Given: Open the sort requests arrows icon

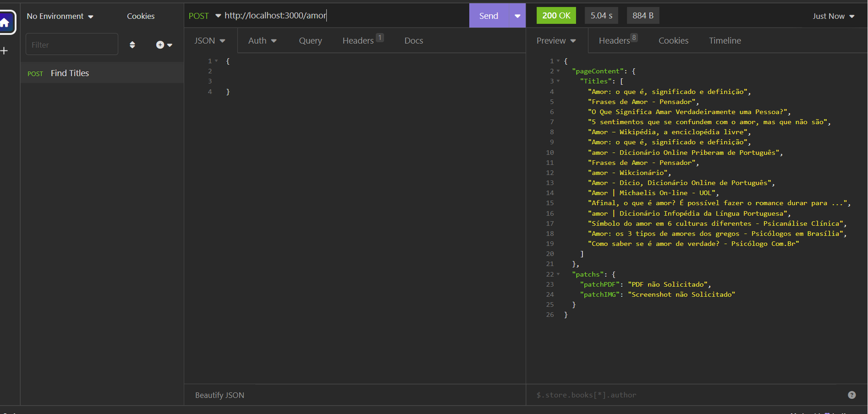Looking at the screenshot, I should point(132,45).
